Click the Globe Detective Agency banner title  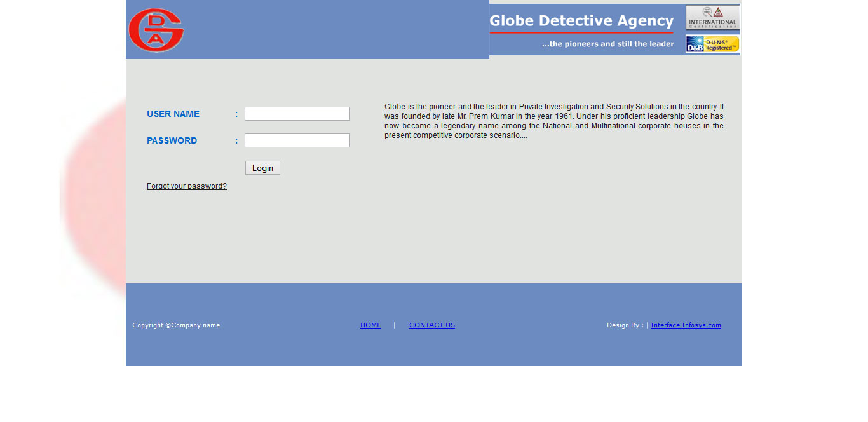[581, 21]
